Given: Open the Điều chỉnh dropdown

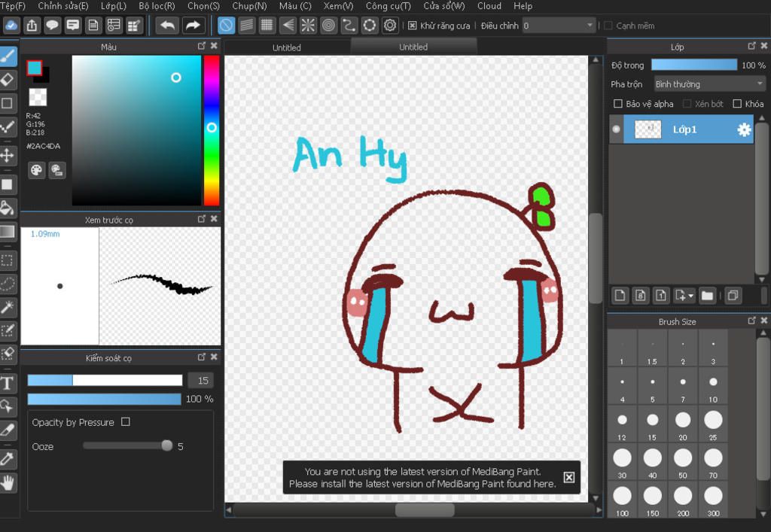Looking at the screenshot, I should click(x=559, y=26).
